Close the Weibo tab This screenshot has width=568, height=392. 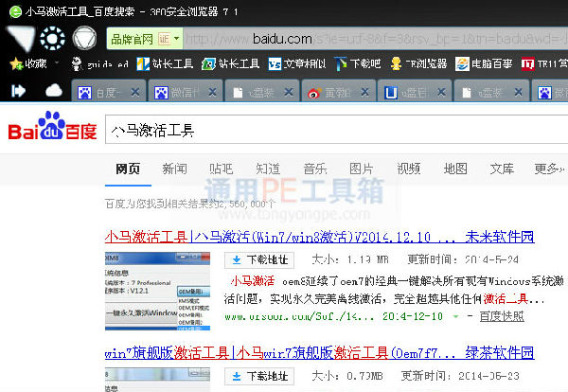365,93
